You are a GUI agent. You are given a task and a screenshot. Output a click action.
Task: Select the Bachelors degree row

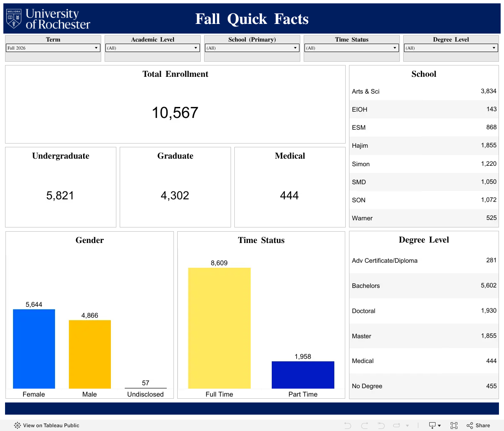(424, 286)
